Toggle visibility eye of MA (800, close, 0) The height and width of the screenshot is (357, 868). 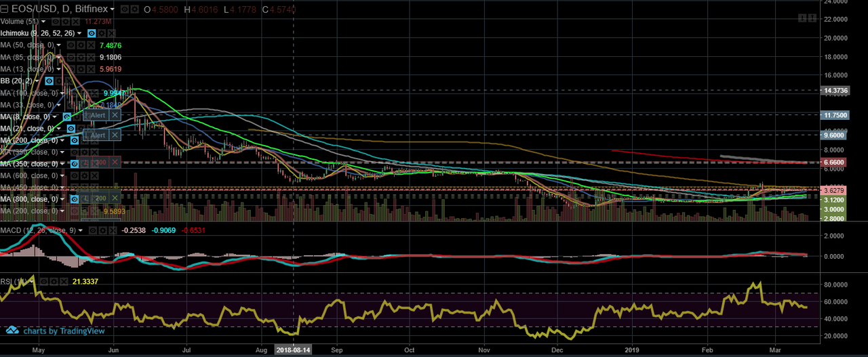click(x=75, y=199)
